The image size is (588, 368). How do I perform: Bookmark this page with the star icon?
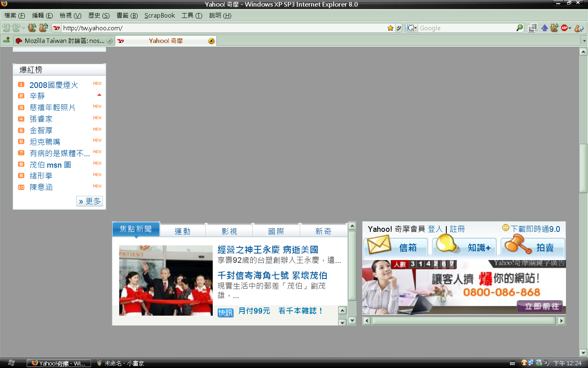(390, 28)
